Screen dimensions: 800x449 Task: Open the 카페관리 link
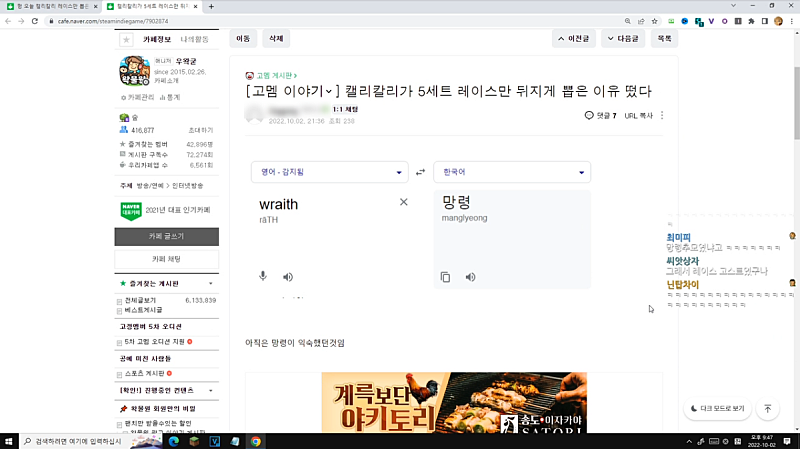[x=137, y=97]
